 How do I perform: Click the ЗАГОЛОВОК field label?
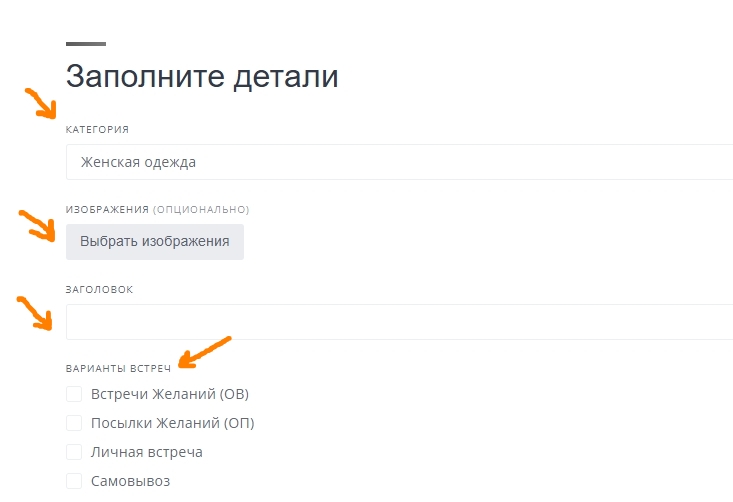click(99, 290)
